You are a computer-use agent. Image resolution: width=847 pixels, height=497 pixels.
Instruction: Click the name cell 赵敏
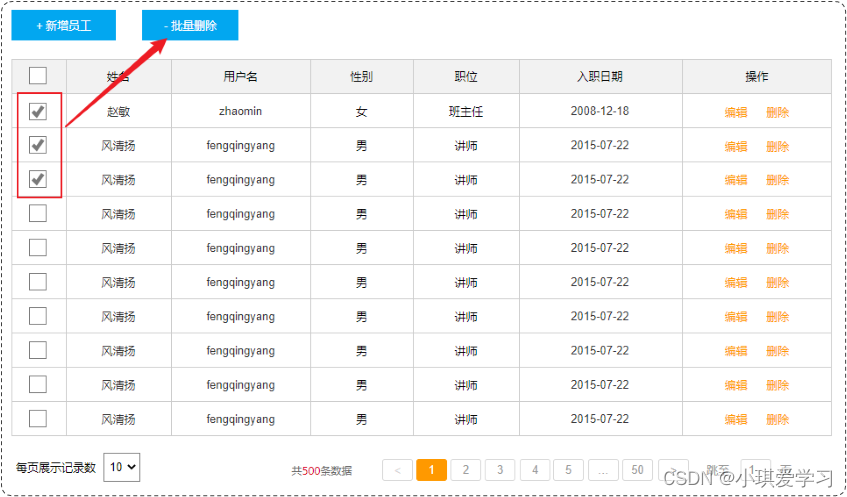click(x=119, y=111)
